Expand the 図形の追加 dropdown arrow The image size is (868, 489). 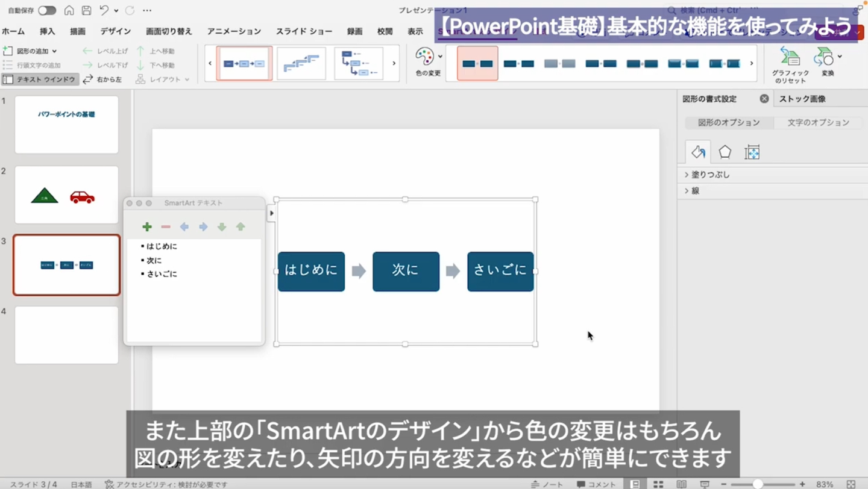click(x=54, y=51)
